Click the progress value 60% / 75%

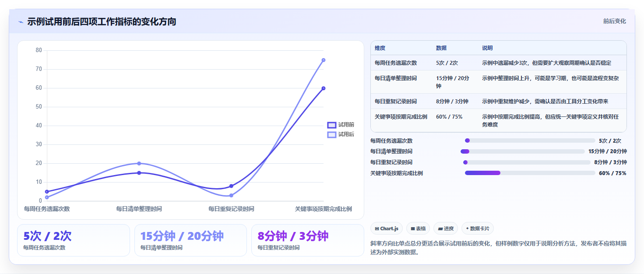pyautogui.click(x=612, y=173)
